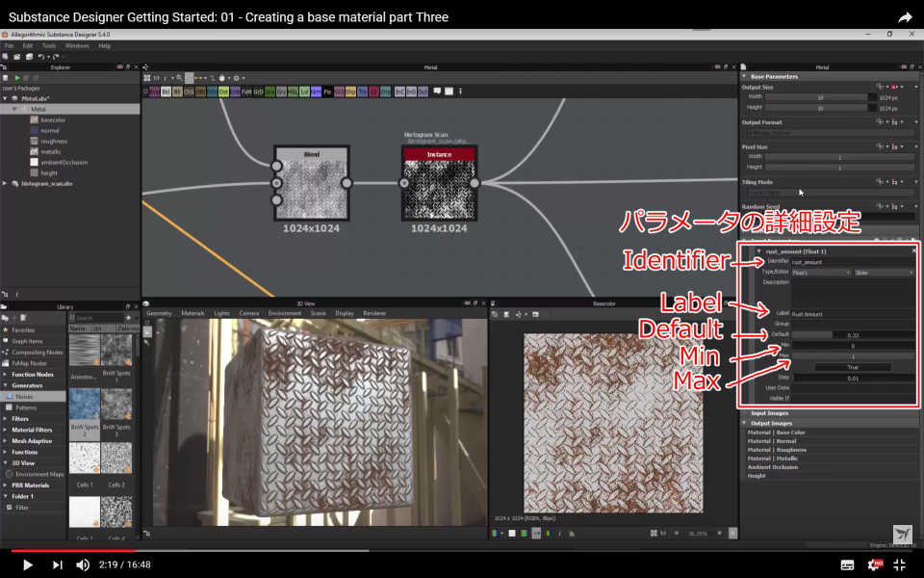924x578 pixels.
Task: Adjust the Default value slider at 0.33
Action: coord(853,335)
